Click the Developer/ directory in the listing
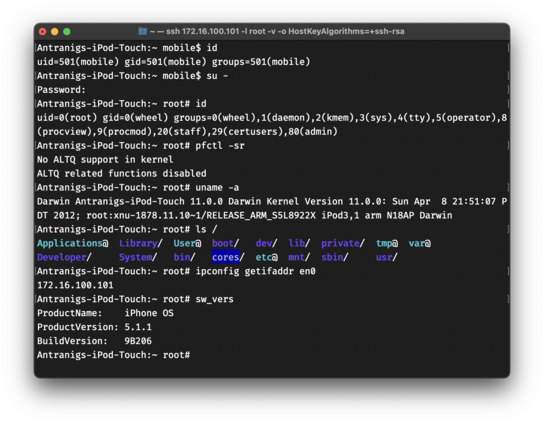 [x=64, y=257]
